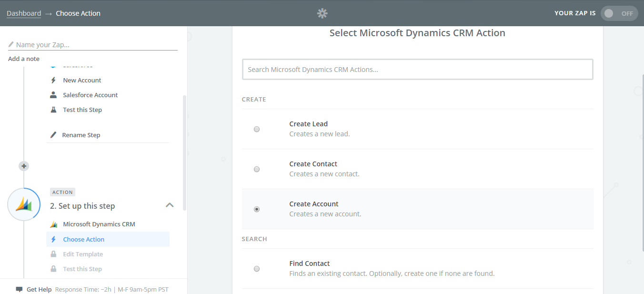
Task: Click Rename Step option
Action: [81, 135]
